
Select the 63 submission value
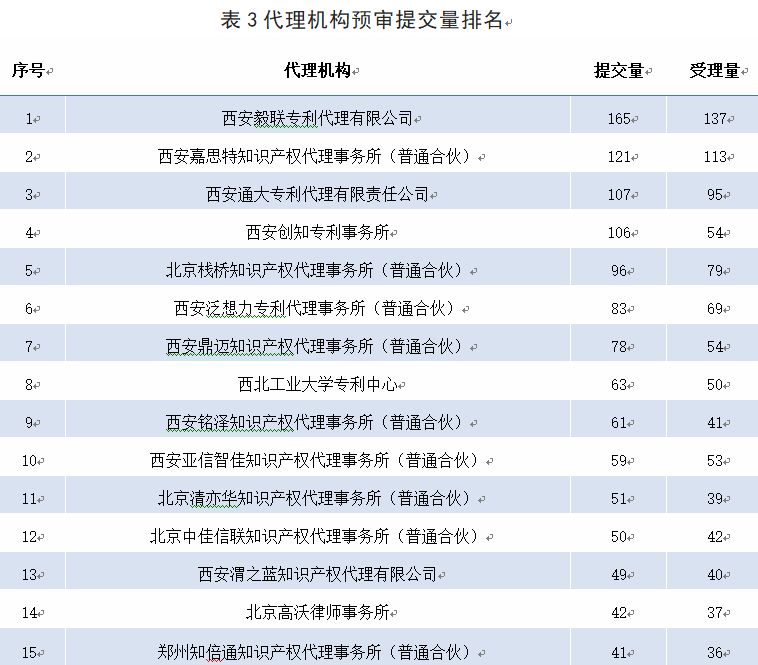coord(619,384)
